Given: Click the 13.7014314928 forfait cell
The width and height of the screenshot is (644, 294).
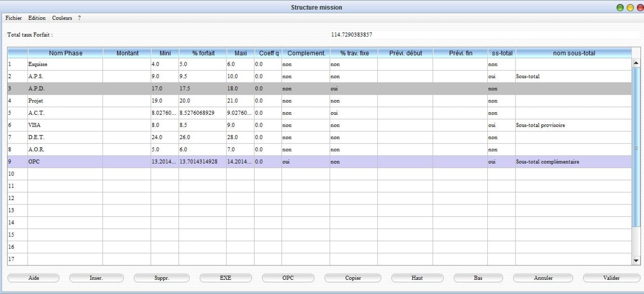Looking at the screenshot, I should (203, 161).
